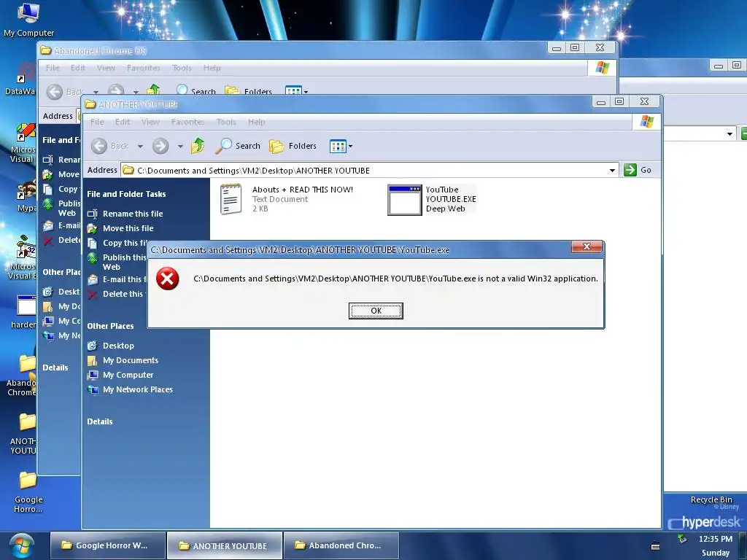Click the safely remove hardware tray icon
747x560 pixels.
[683, 539]
